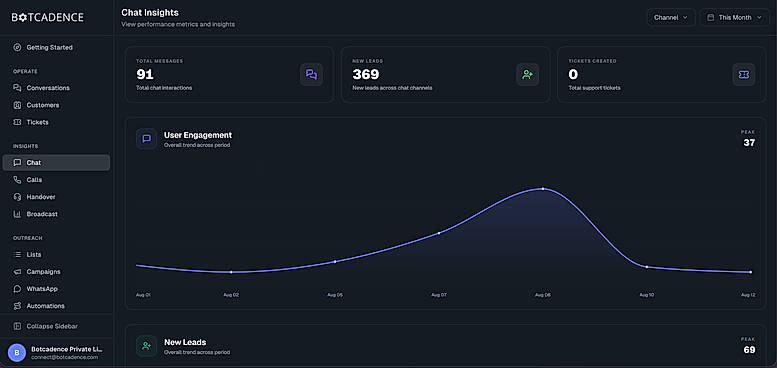Click the Botcadence logo
Viewport: 777px width, 368px height.
click(48, 17)
